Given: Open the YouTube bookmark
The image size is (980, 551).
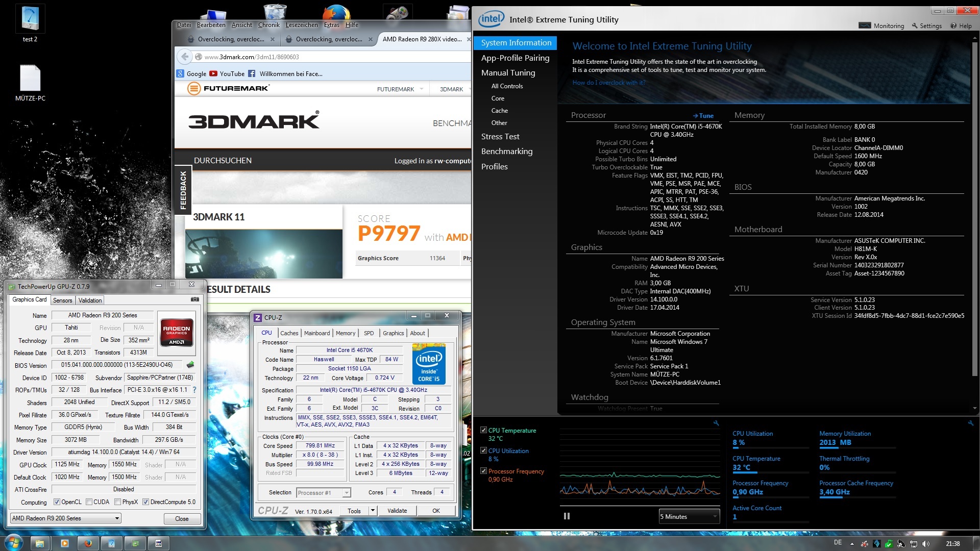Looking at the screenshot, I should [227, 73].
